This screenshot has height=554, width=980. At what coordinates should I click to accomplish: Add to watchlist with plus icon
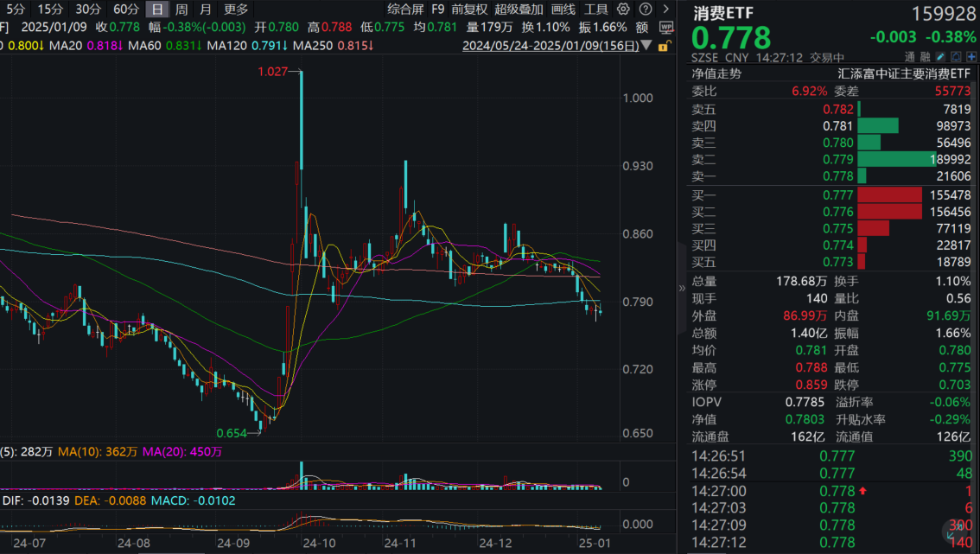click(x=970, y=57)
